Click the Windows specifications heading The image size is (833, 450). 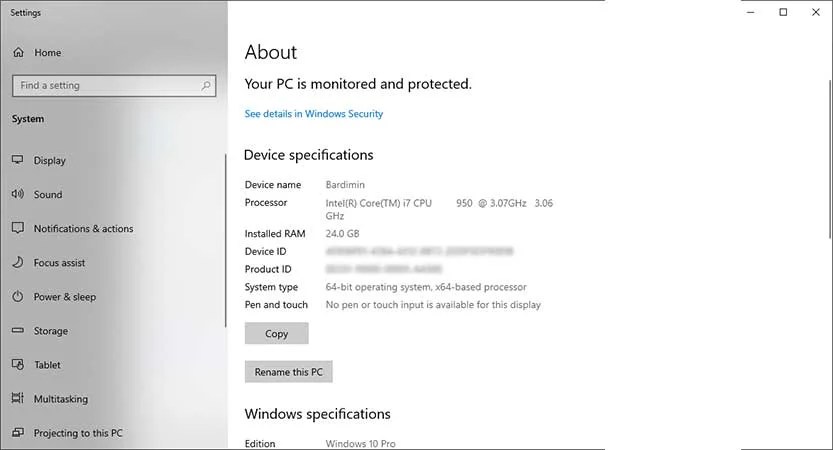click(318, 414)
